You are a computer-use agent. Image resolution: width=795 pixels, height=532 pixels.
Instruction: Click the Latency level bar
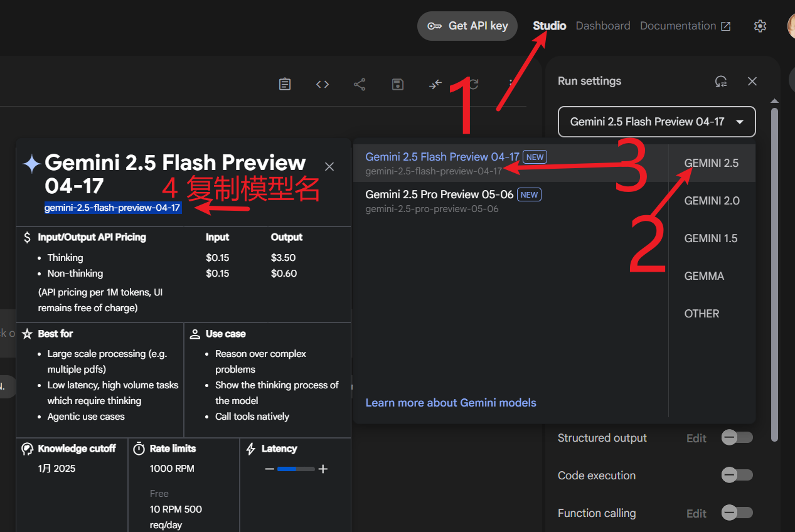pos(296,469)
